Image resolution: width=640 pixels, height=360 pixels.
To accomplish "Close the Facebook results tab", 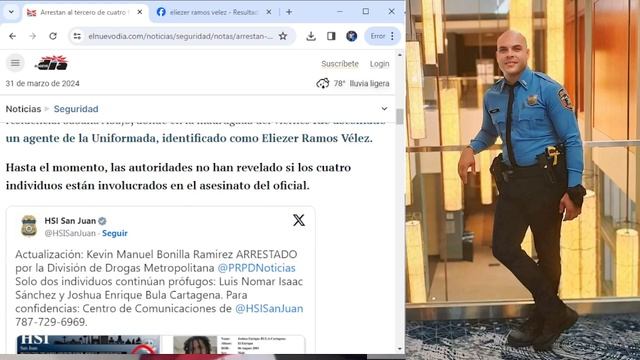I will [269, 12].
